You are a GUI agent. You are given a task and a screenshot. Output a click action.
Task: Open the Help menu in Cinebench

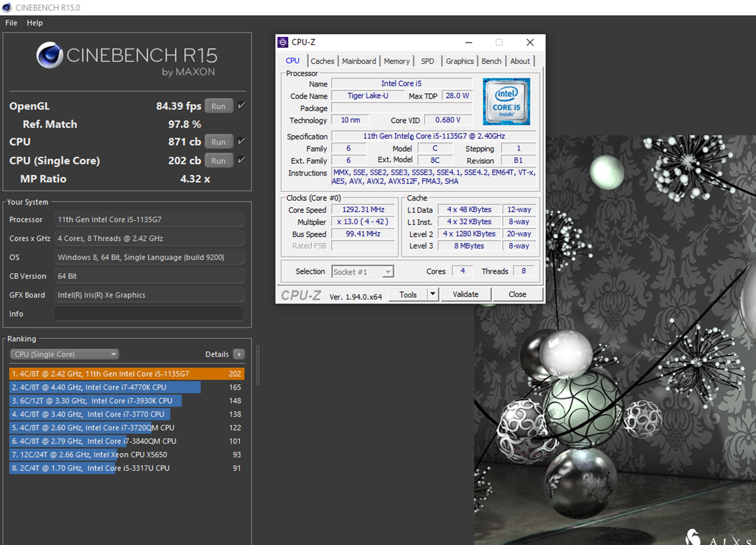coord(35,23)
